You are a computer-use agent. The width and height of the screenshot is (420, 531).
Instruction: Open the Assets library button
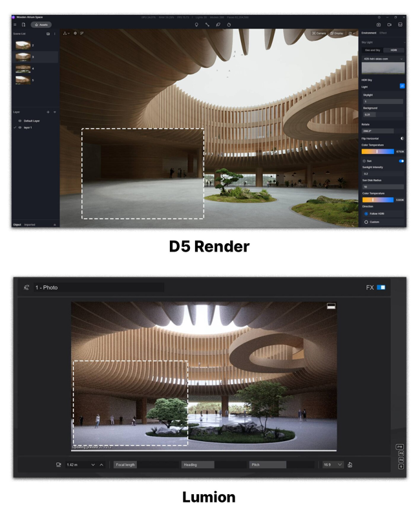point(41,25)
